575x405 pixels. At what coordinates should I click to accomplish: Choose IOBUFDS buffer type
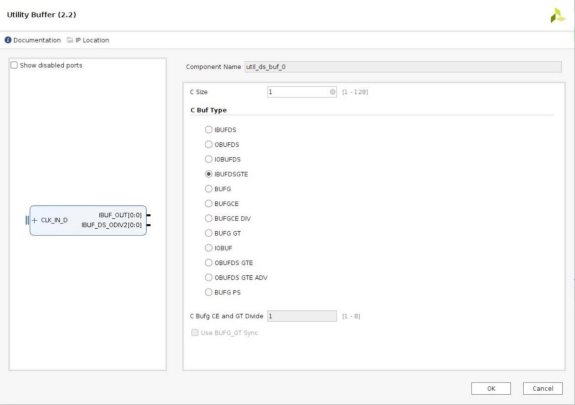click(209, 159)
